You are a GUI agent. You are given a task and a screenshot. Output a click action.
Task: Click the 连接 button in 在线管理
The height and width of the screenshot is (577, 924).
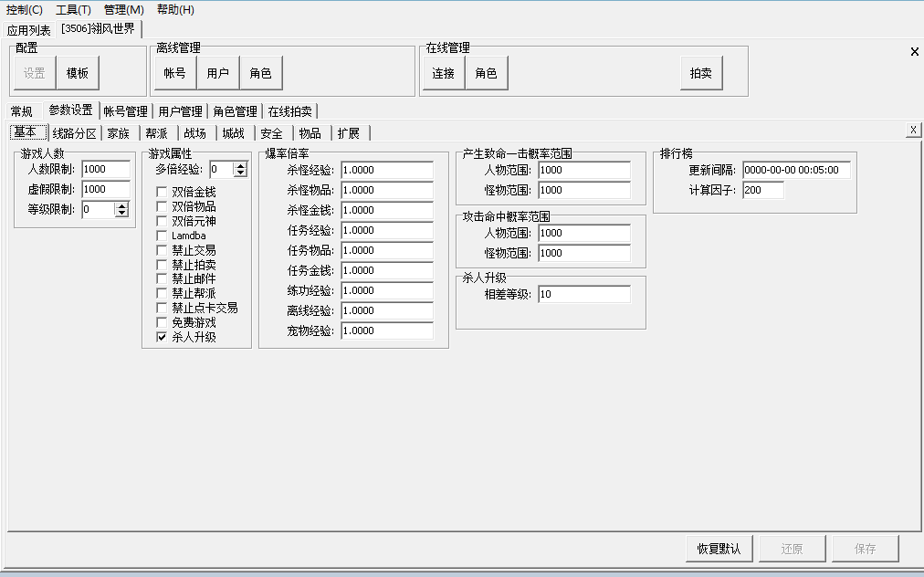pyautogui.click(x=443, y=73)
